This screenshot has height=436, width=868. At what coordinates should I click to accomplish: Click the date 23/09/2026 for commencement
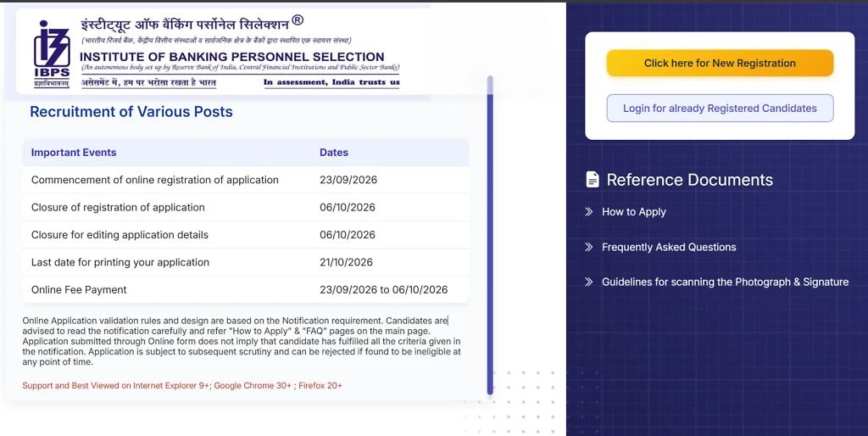[348, 180]
